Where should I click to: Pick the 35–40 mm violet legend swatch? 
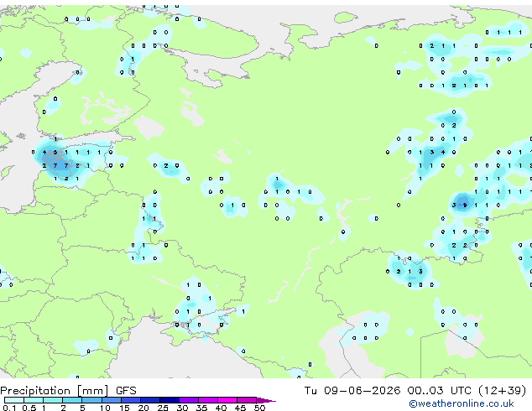pos(208,400)
